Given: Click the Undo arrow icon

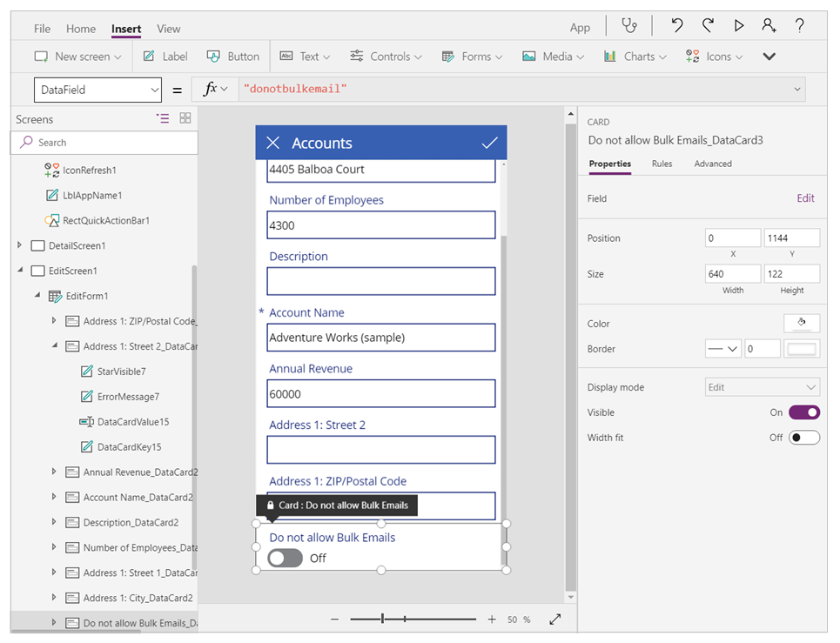Looking at the screenshot, I should [x=677, y=26].
